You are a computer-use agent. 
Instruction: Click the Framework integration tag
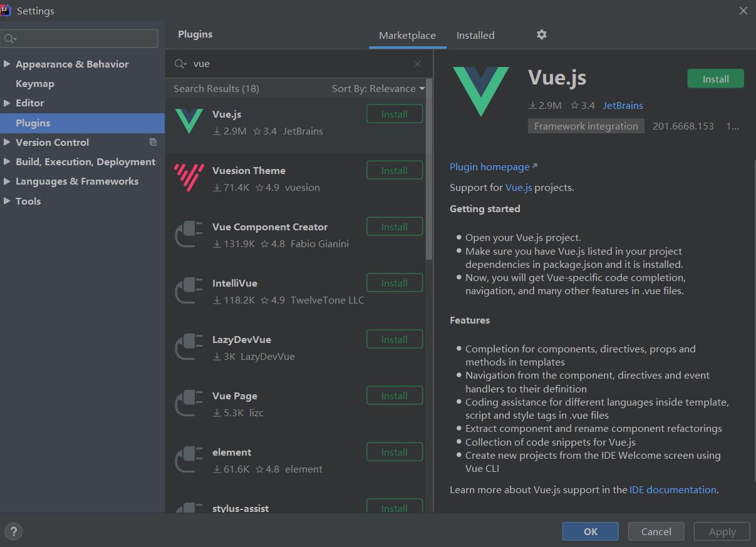(x=586, y=126)
